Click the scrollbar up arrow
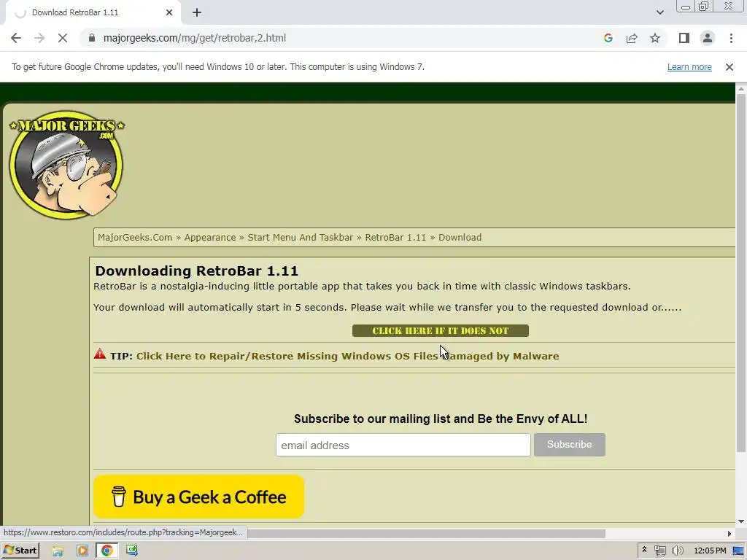The width and height of the screenshot is (747, 560). [x=741, y=88]
